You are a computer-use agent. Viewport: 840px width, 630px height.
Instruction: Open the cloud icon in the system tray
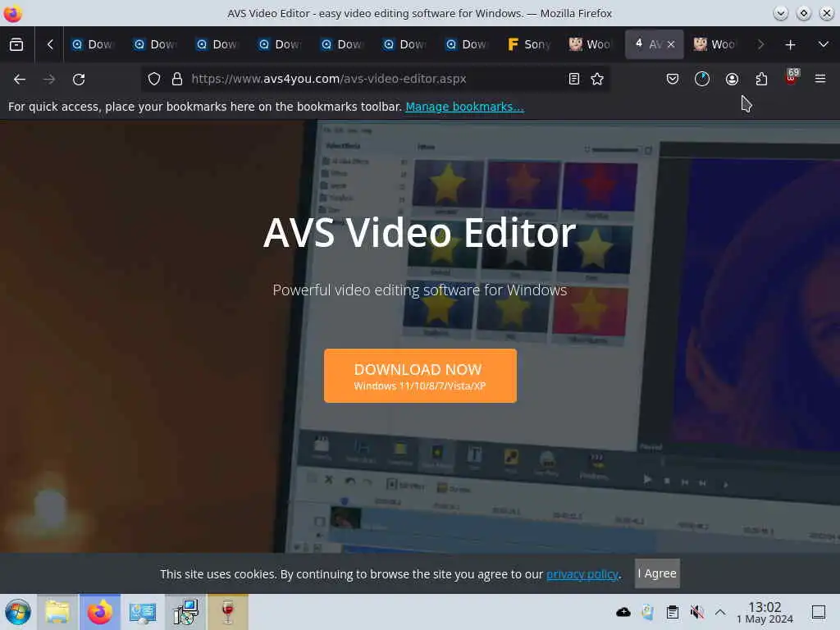(x=623, y=612)
